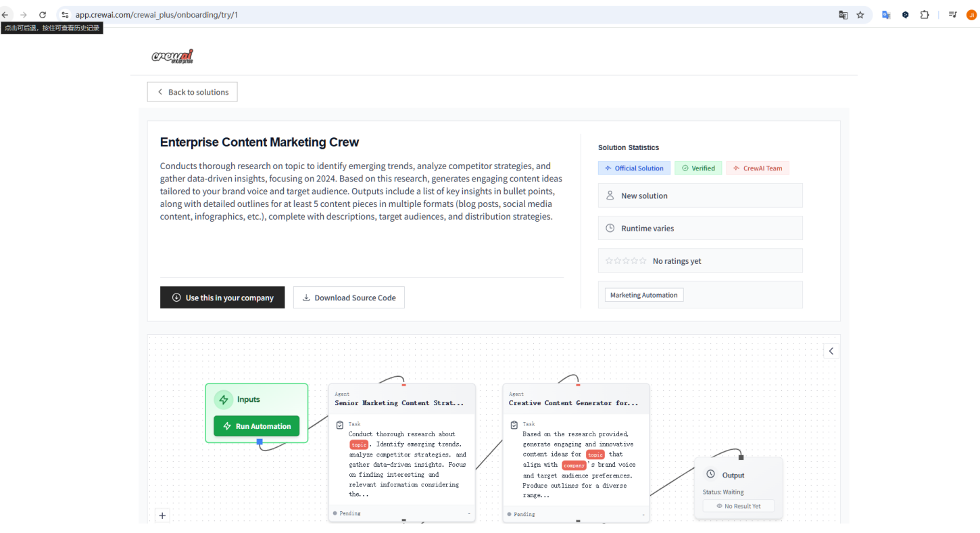Viewport: 980px width, 533px height.
Task: Go back to solutions
Action: click(192, 92)
